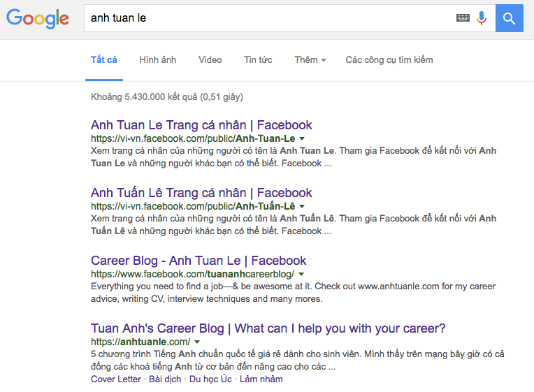The height and width of the screenshot is (392, 534).
Task: Click the blue search magnifier button
Action: pyautogui.click(x=509, y=18)
